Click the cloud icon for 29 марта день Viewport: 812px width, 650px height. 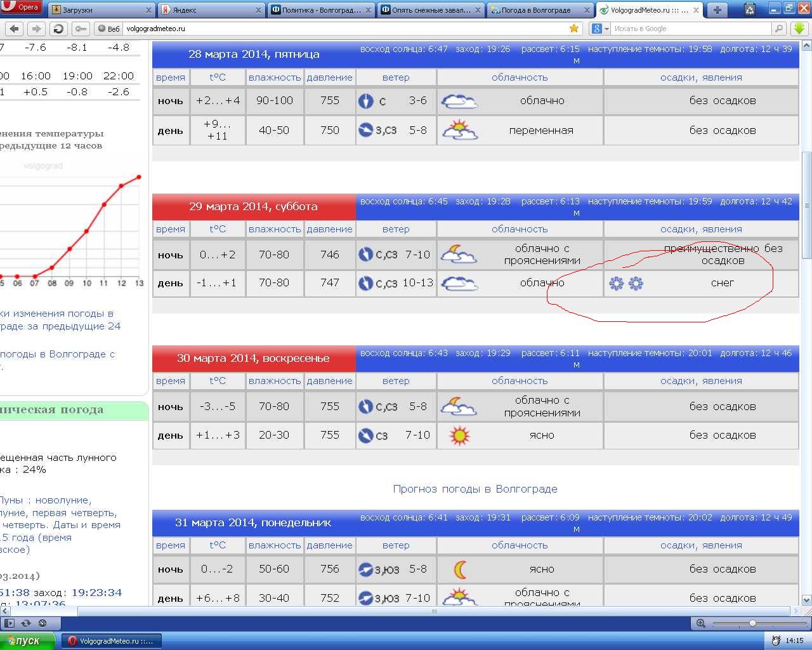tap(459, 283)
